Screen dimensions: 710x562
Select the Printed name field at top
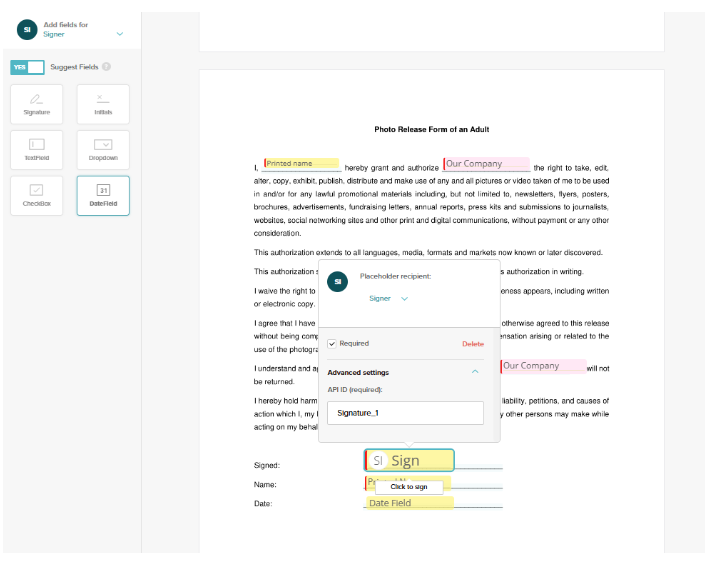pos(301,163)
